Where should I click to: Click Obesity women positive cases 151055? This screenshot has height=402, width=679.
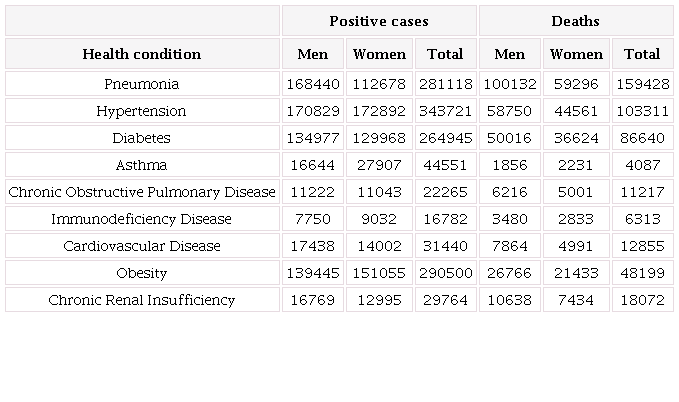click(379, 273)
